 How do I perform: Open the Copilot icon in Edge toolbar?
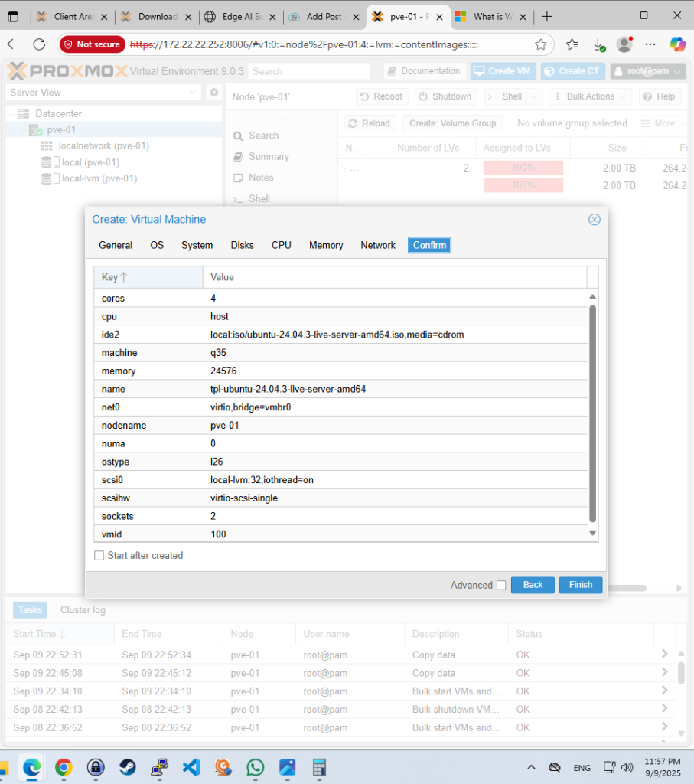pyautogui.click(x=677, y=44)
